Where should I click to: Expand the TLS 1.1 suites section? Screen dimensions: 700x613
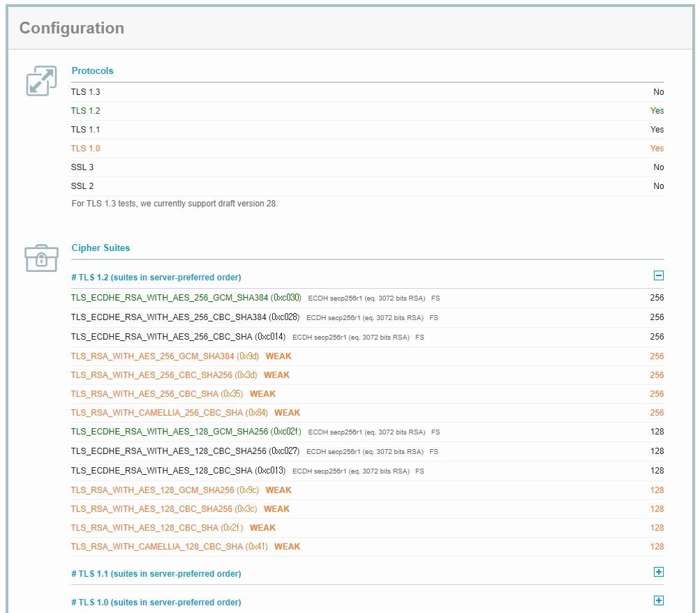click(658, 573)
